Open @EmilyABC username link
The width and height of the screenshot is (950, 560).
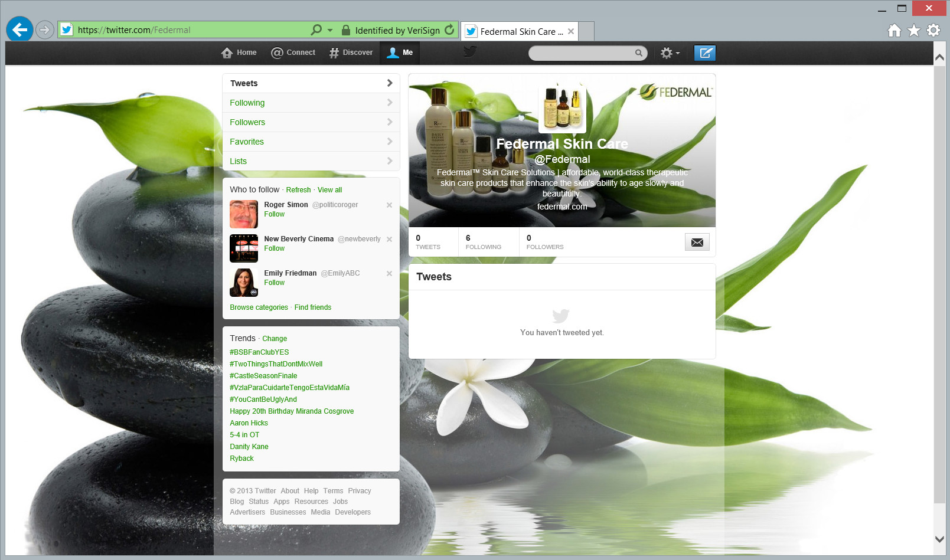point(340,273)
